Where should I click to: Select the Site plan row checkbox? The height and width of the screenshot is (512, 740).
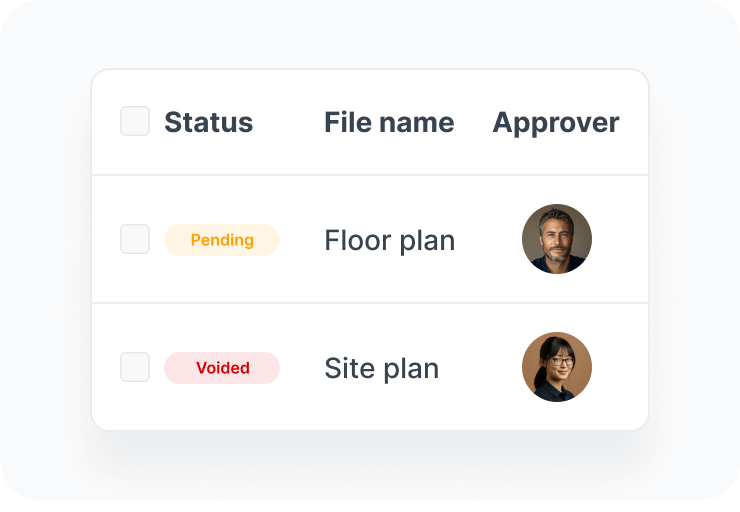(x=135, y=367)
